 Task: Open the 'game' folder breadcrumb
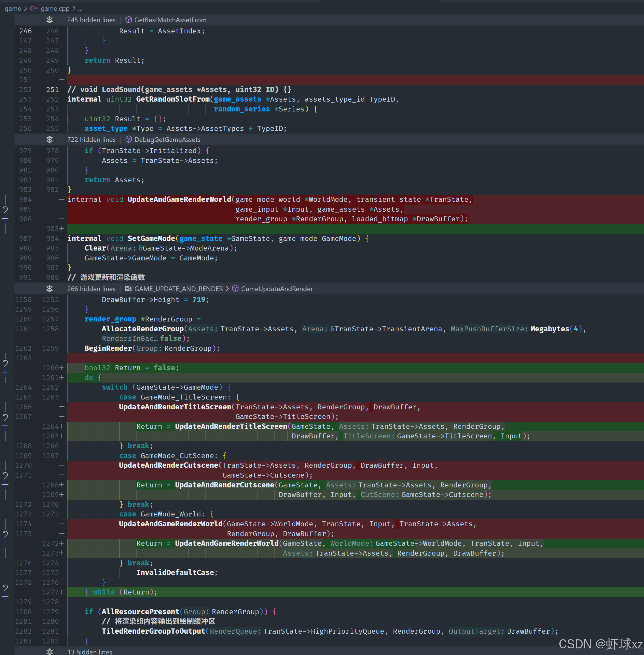coord(13,8)
